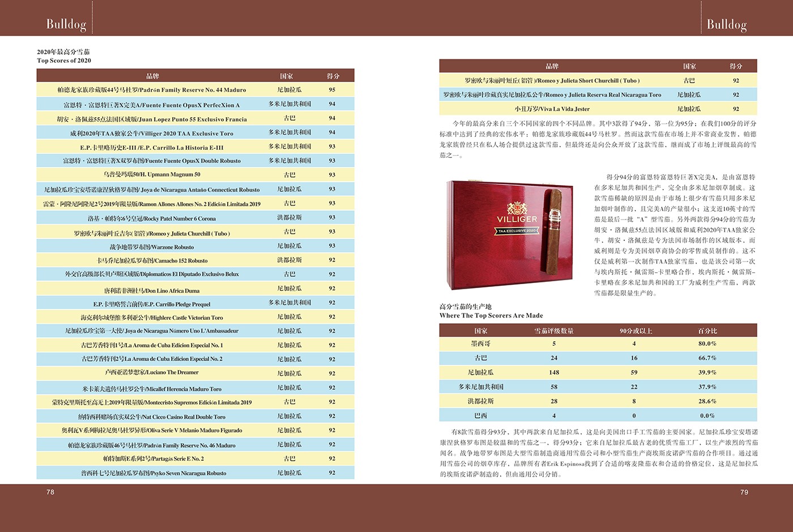Click the 雪茄评级数量 column header
793x532 pixels.
[553, 331]
